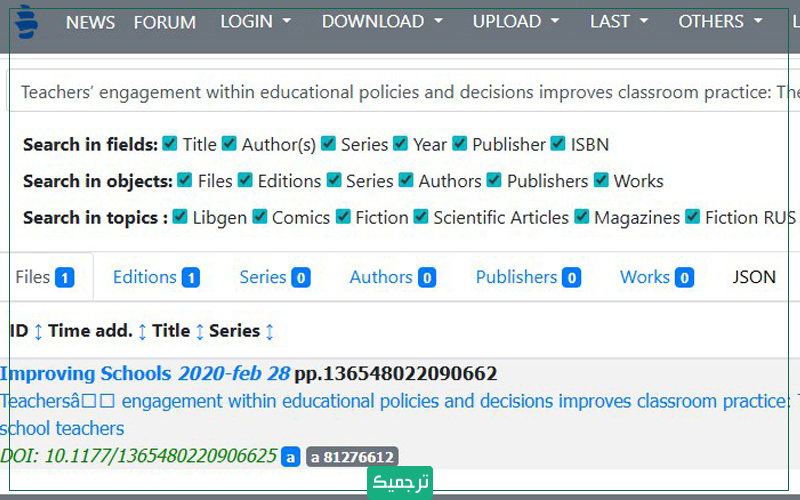Click the site logo icon
Image resolution: width=800 pixels, height=500 pixels.
click(25, 20)
